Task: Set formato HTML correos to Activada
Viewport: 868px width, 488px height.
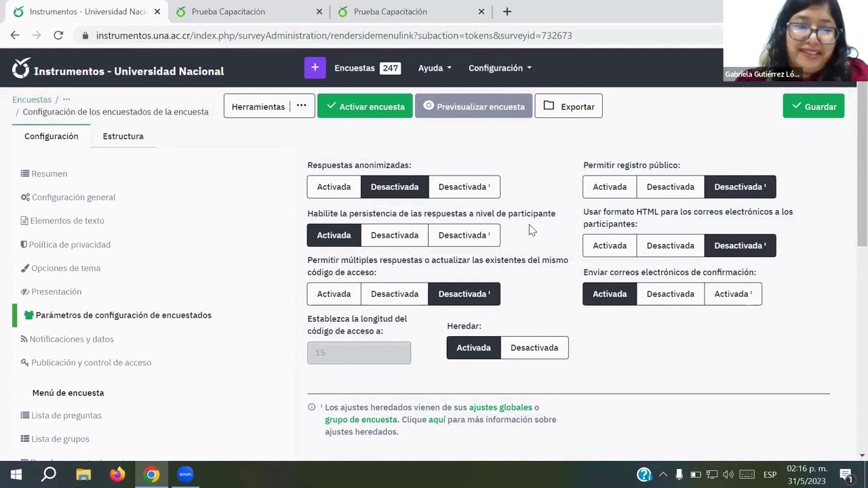Action: (x=610, y=246)
